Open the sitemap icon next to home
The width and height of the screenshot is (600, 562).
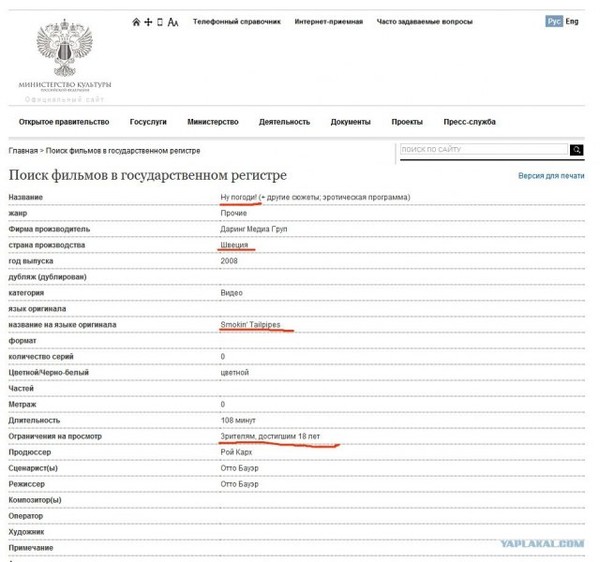click(148, 22)
